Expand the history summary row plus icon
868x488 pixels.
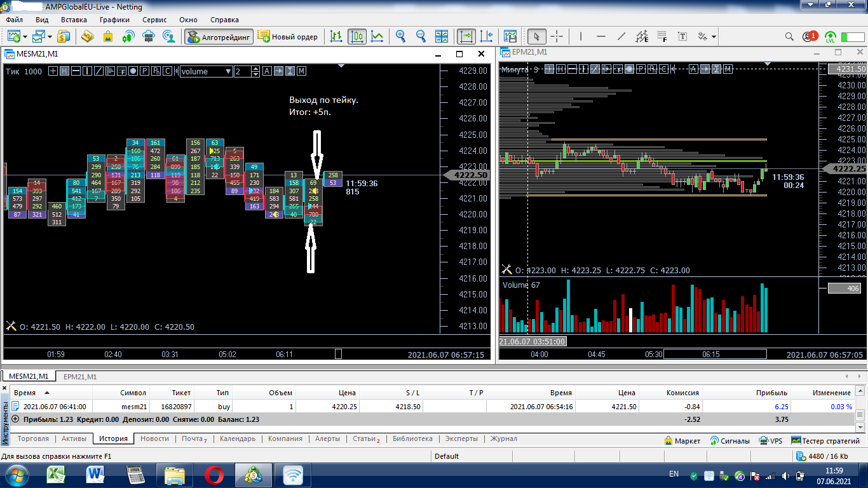[x=15, y=419]
